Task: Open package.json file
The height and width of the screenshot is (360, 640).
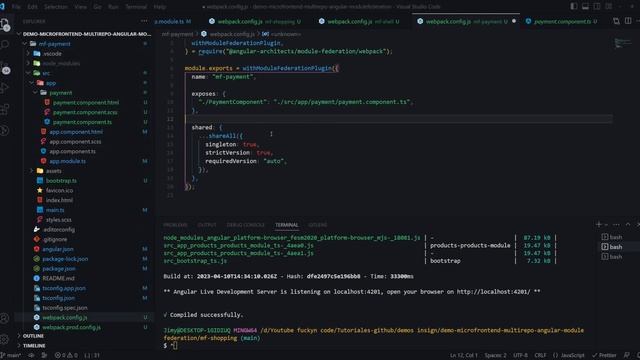Action: pos(58,269)
